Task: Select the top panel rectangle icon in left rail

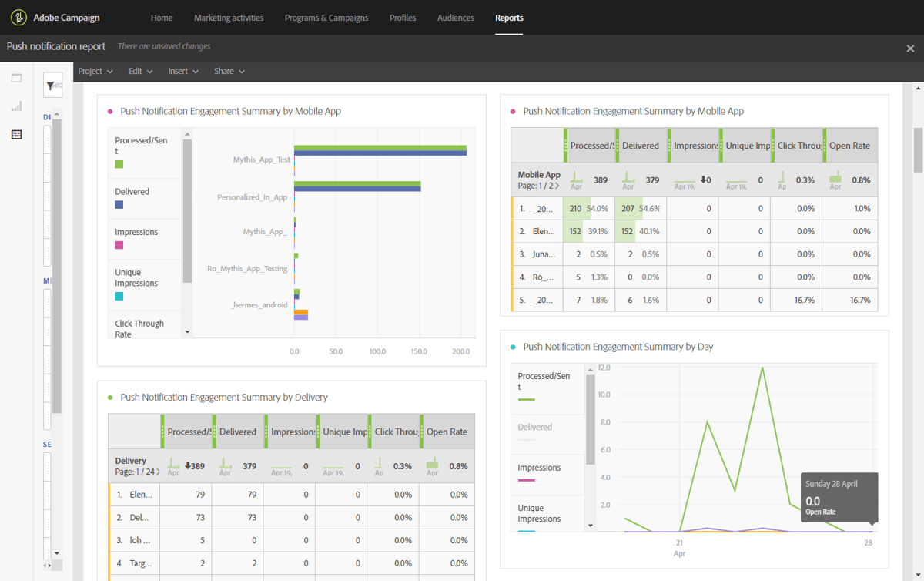Action: pos(16,78)
